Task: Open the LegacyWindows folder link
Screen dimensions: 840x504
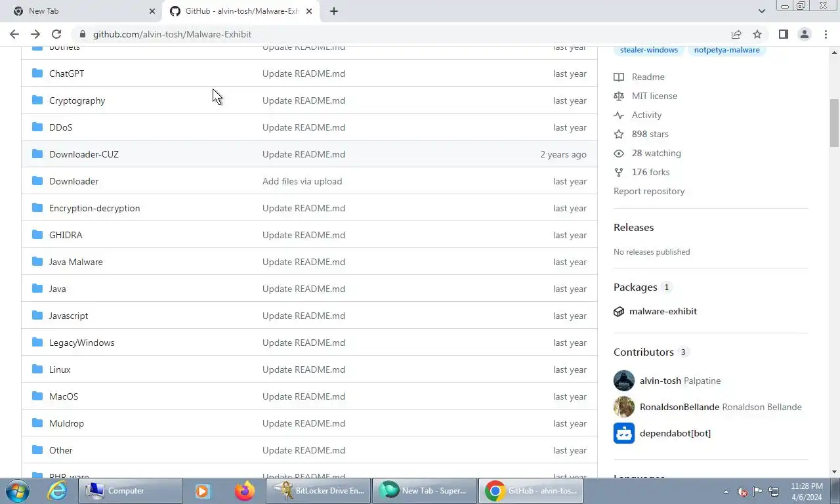Action: (81, 343)
